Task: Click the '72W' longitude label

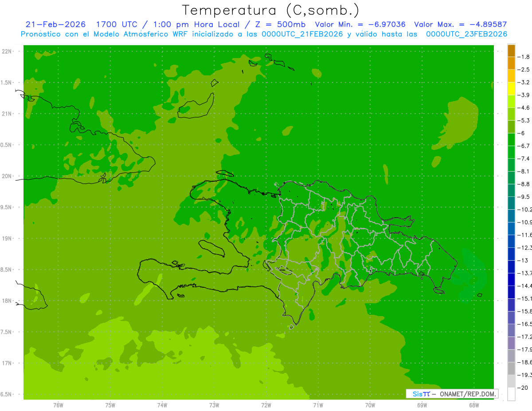Action: 266,405
